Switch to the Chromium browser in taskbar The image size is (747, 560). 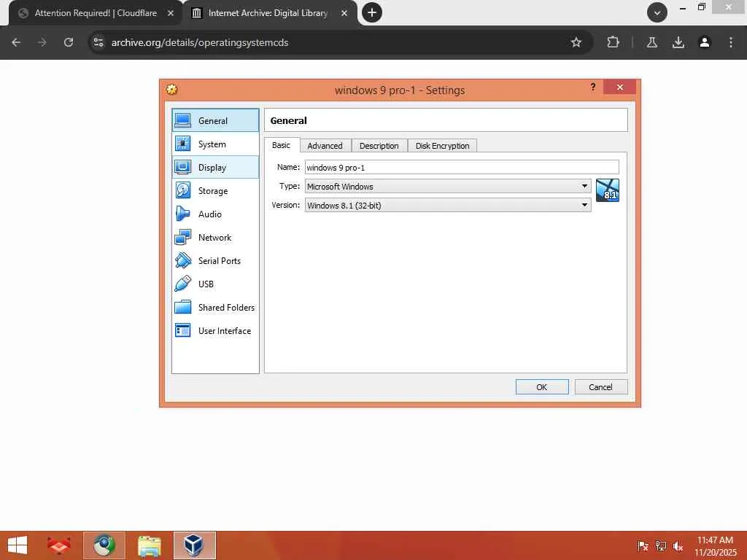pos(104,545)
